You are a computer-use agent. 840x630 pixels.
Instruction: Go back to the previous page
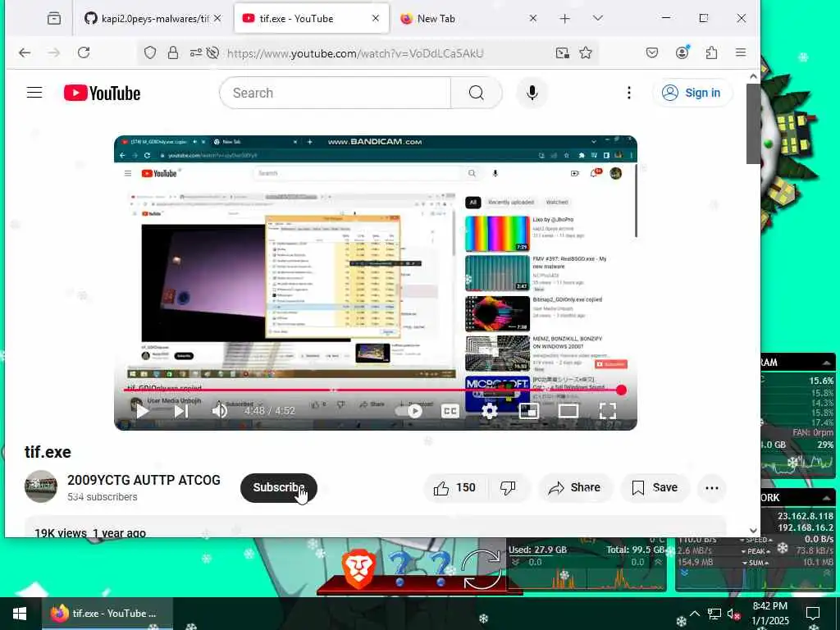click(x=25, y=52)
